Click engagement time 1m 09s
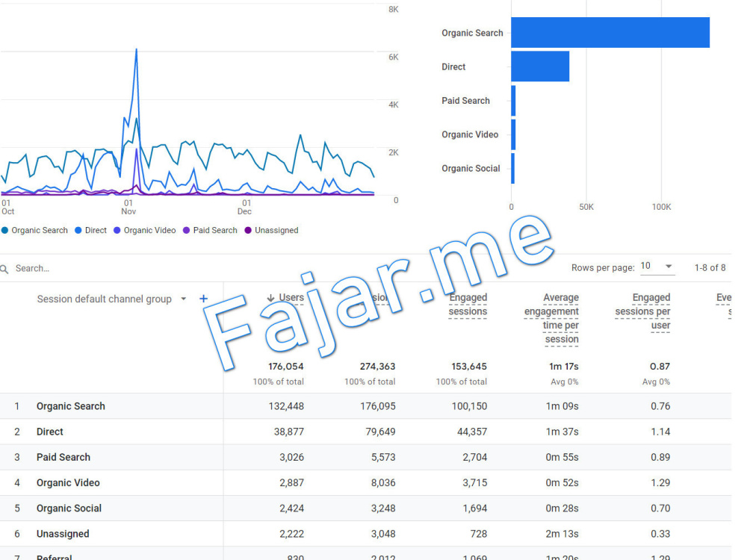Screen dimensions: 747x560 [562, 406]
